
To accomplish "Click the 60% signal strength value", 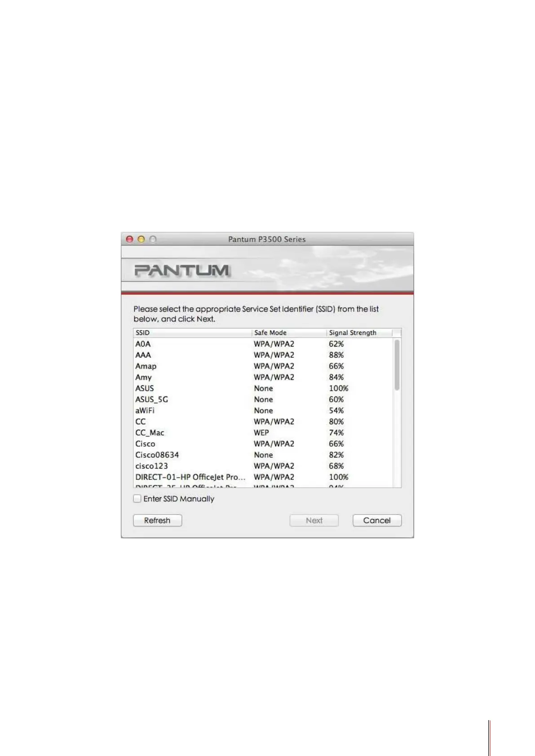I will pos(336,400).
